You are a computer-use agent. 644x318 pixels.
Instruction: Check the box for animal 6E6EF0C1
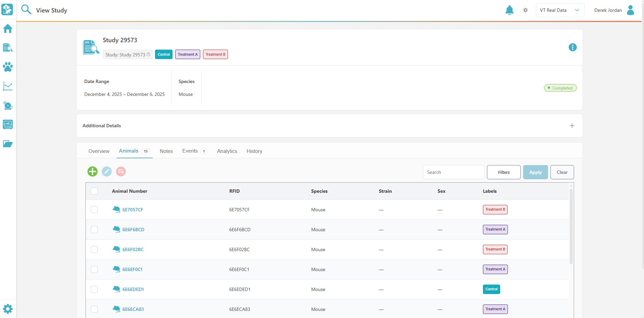click(94, 269)
